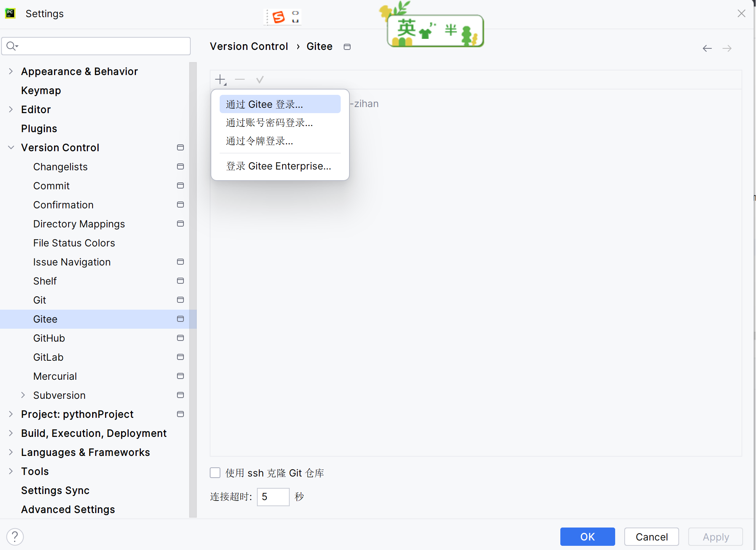Select 登录 Gitee Enterprise menu entry
Image resolution: width=756 pixels, height=550 pixels.
pyautogui.click(x=279, y=166)
